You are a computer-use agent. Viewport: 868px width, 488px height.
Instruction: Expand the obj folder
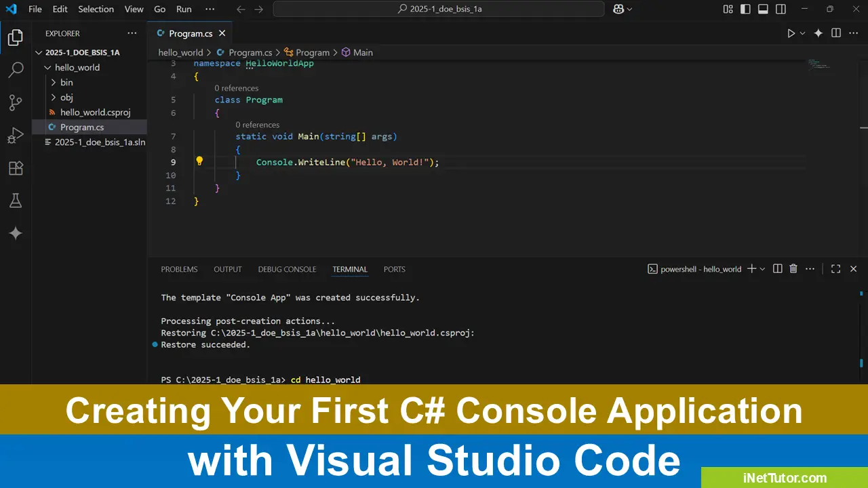coord(66,98)
